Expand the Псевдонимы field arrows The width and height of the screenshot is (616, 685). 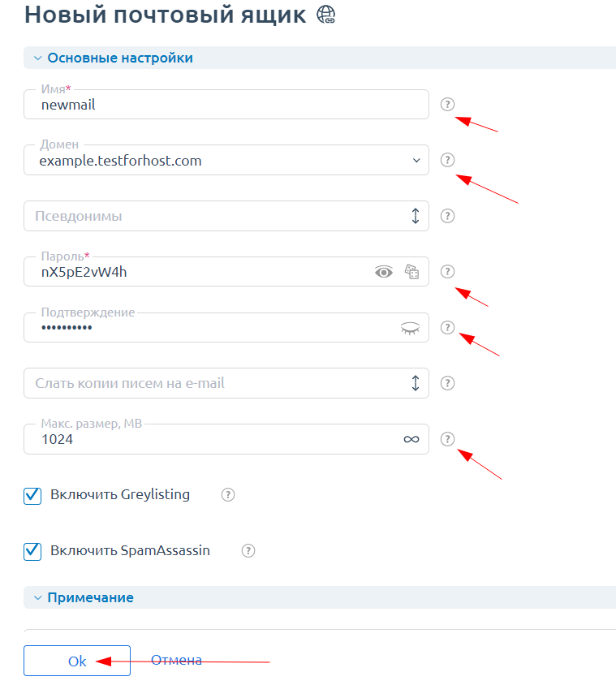point(415,216)
